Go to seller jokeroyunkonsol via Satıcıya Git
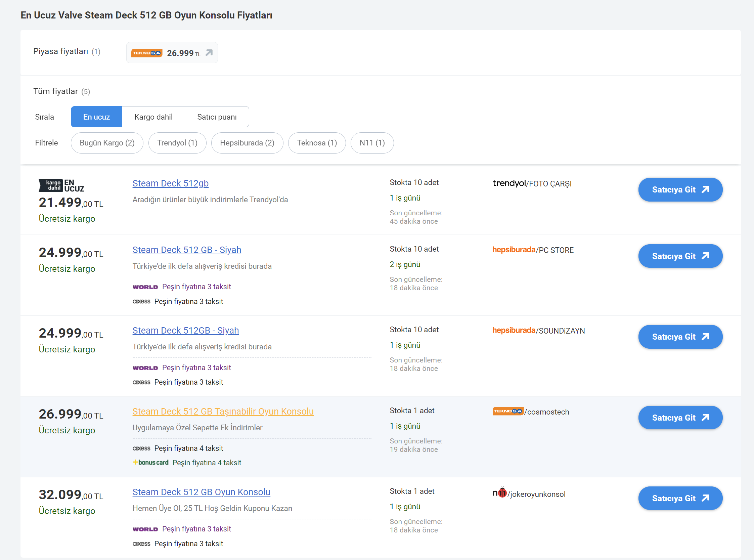Screen dimensions: 754x560 point(680,498)
